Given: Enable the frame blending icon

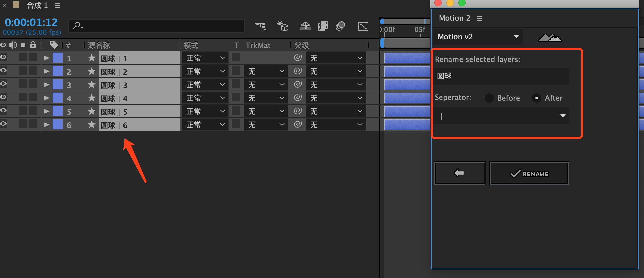Looking at the screenshot, I should coord(323,26).
